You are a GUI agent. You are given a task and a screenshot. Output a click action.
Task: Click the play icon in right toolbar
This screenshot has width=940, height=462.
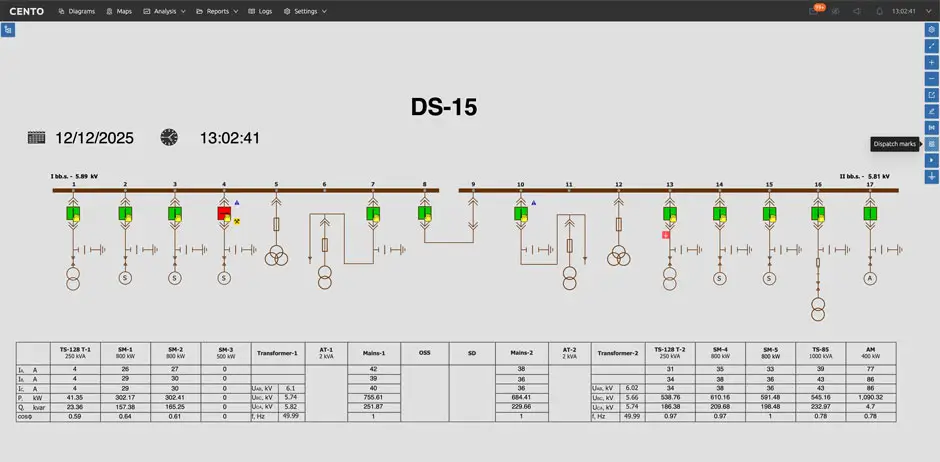(x=931, y=160)
